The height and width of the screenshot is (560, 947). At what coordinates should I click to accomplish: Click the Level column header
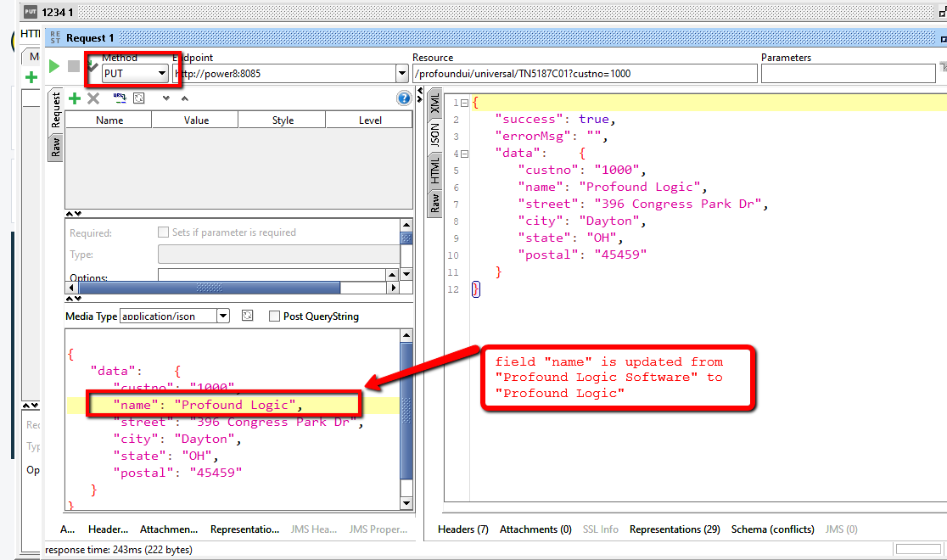[x=370, y=120]
